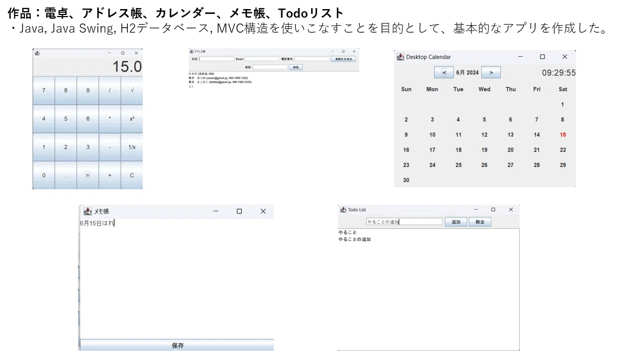Close the Todo List window
The image size is (640, 364).
511,210
